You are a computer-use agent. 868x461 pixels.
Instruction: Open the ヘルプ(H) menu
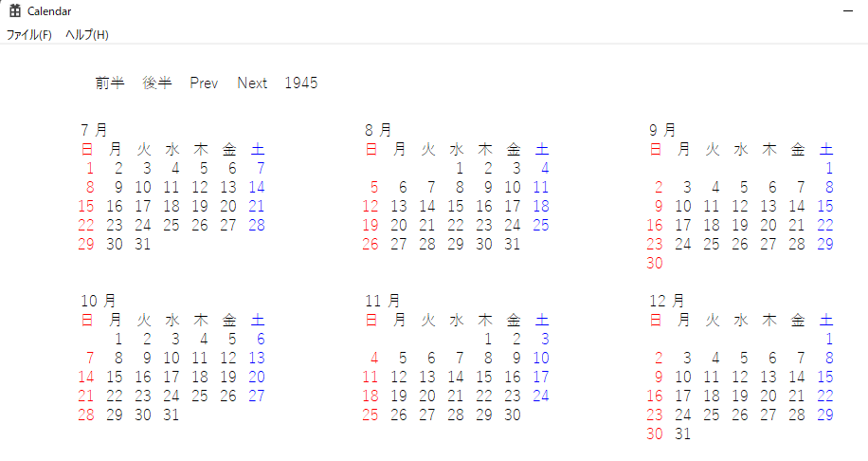tap(87, 34)
